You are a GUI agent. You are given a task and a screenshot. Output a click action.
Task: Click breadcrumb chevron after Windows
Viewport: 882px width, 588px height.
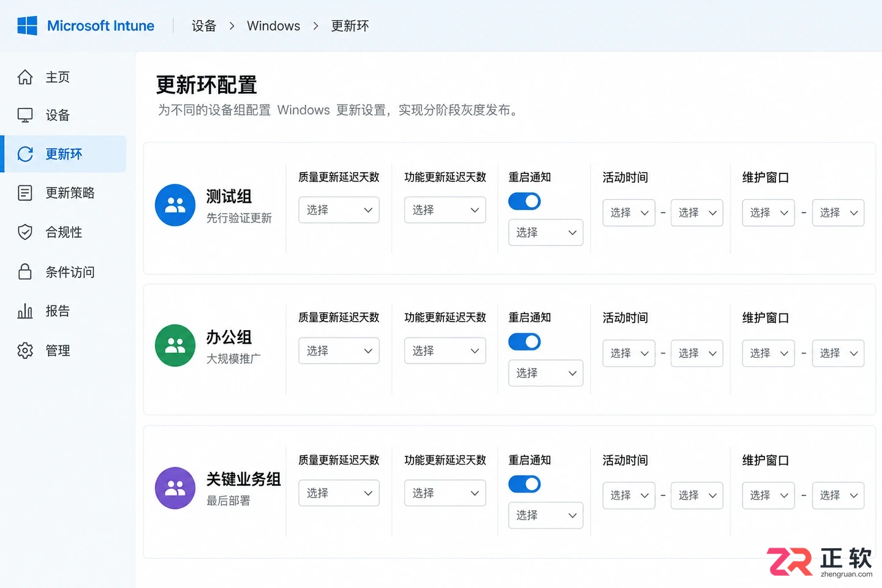pyautogui.click(x=315, y=26)
